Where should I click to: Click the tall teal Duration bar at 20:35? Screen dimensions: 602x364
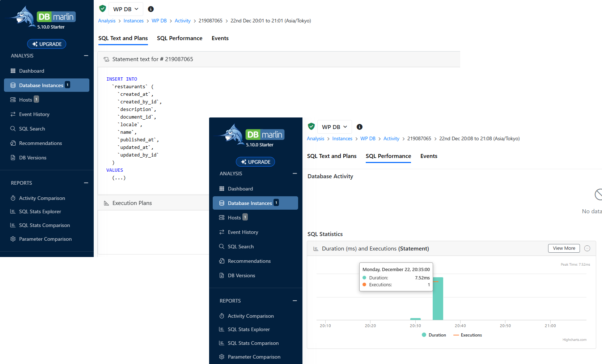point(438,299)
